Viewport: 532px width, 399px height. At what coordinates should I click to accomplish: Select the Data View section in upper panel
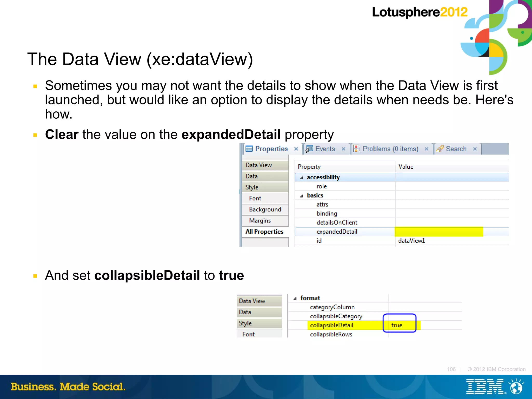(265, 165)
